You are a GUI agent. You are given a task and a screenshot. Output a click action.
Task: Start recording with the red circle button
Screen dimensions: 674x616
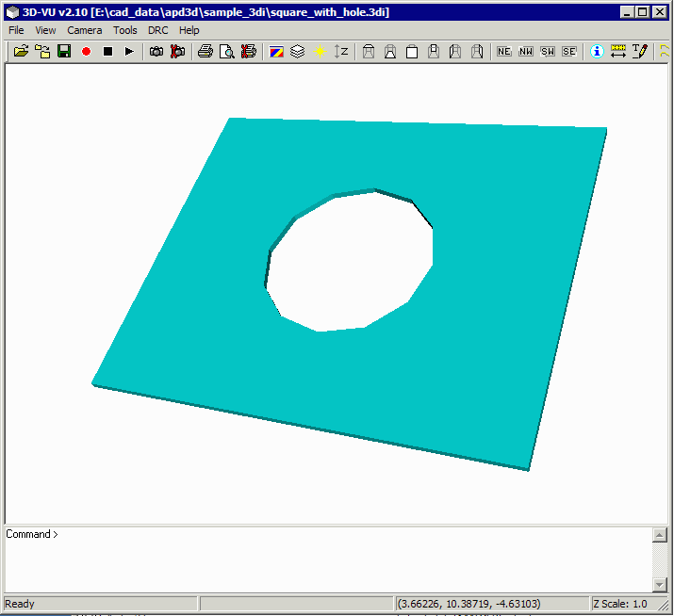[x=86, y=51]
